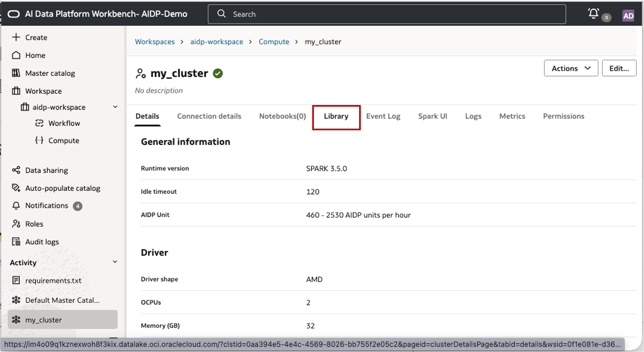Screen dimensions: 644x352
Task: Follow the Workspaces breadcrumb link
Action: 155,42
